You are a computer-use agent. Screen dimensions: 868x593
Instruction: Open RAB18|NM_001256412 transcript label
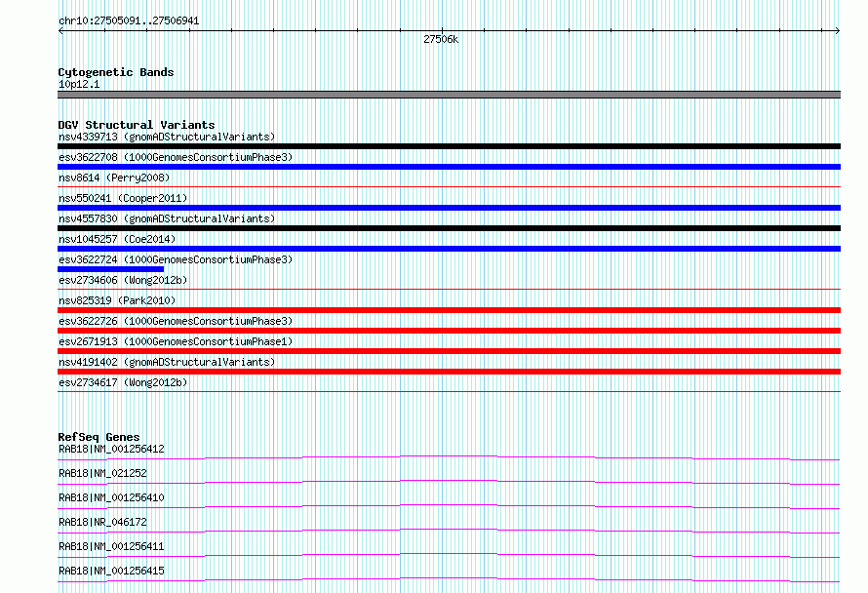tap(111, 449)
